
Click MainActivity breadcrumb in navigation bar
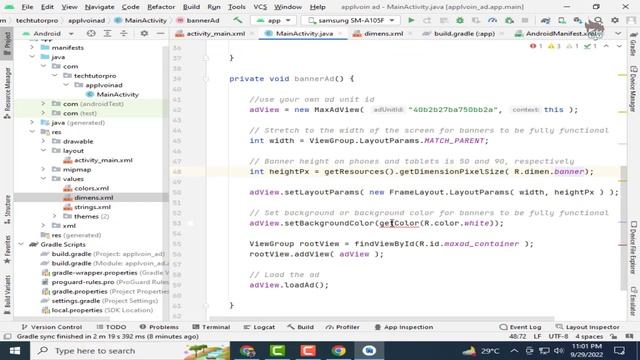pos(141,20)
